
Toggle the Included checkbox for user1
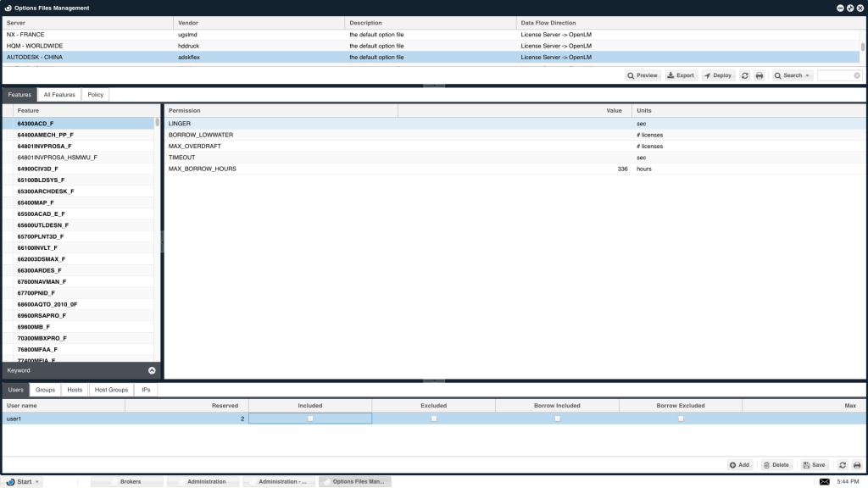[x=310, y=419]
